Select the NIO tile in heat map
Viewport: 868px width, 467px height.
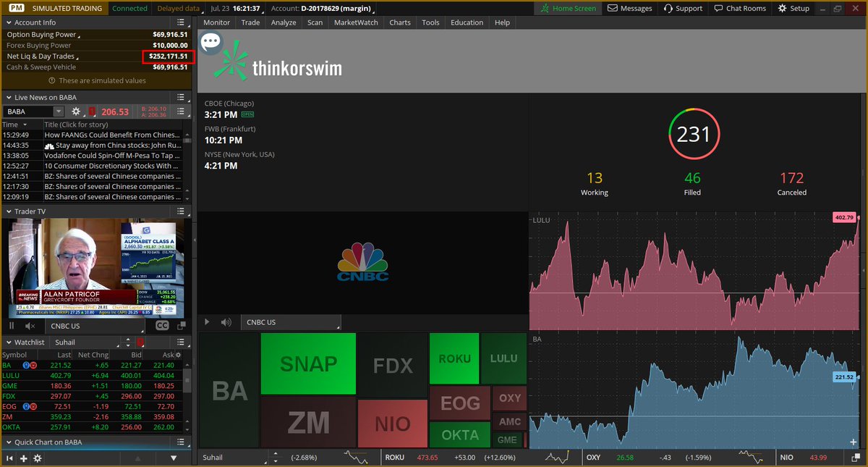tap(393, 424)
